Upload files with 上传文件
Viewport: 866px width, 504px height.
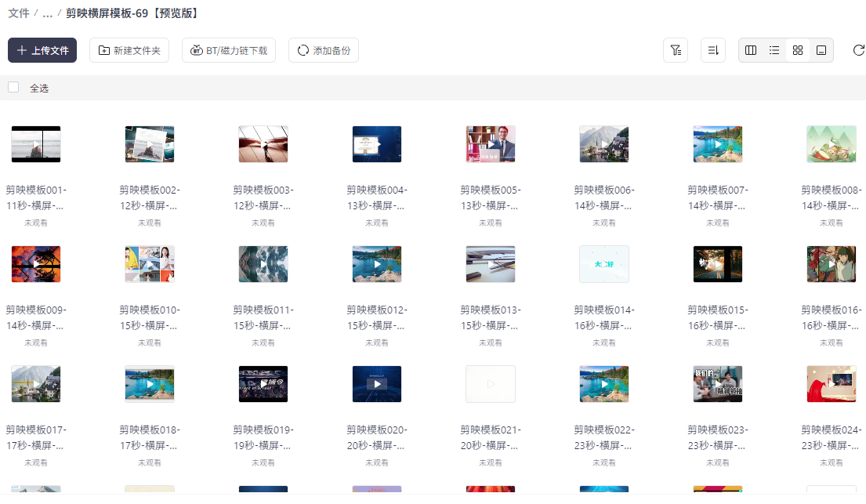point(42,49)
